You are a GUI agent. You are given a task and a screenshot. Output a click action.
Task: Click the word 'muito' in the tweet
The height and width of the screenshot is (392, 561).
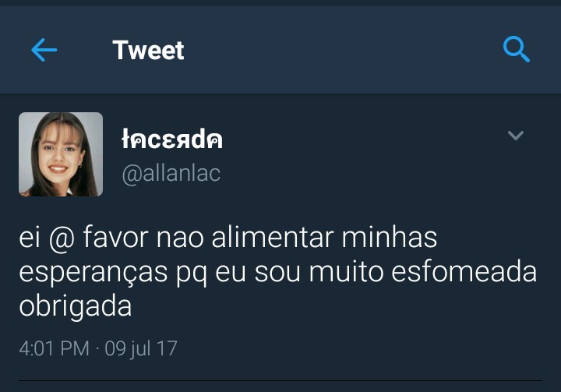click(x=346, y=271)
